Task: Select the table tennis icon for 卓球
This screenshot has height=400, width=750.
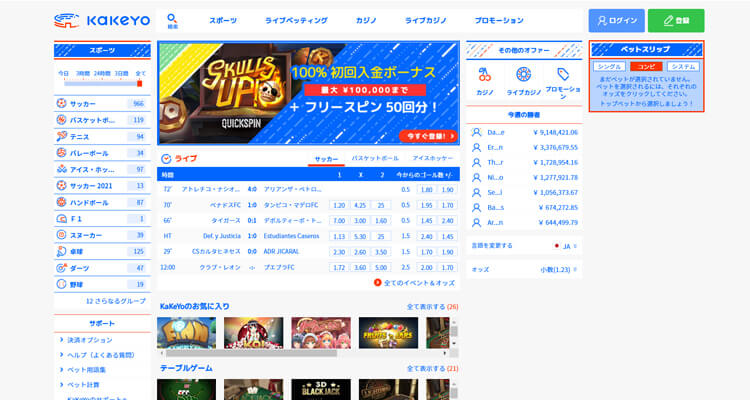Action: pos(61,251)
